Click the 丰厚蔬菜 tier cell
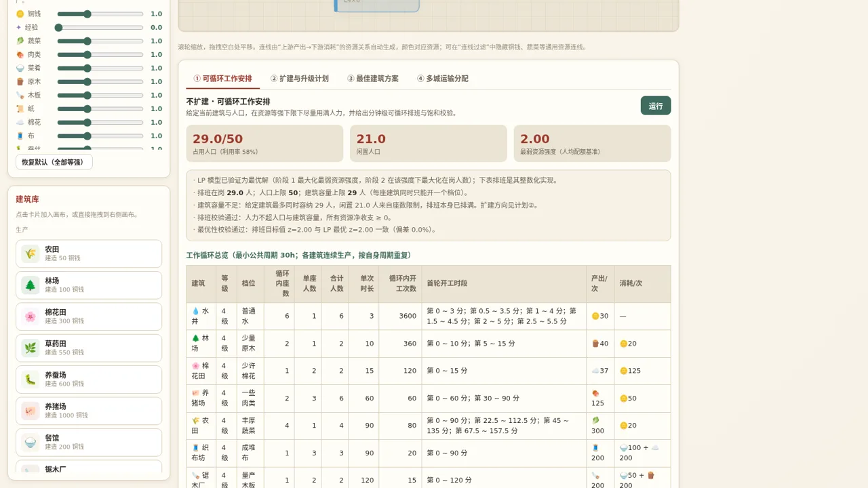 pos(250,426)
